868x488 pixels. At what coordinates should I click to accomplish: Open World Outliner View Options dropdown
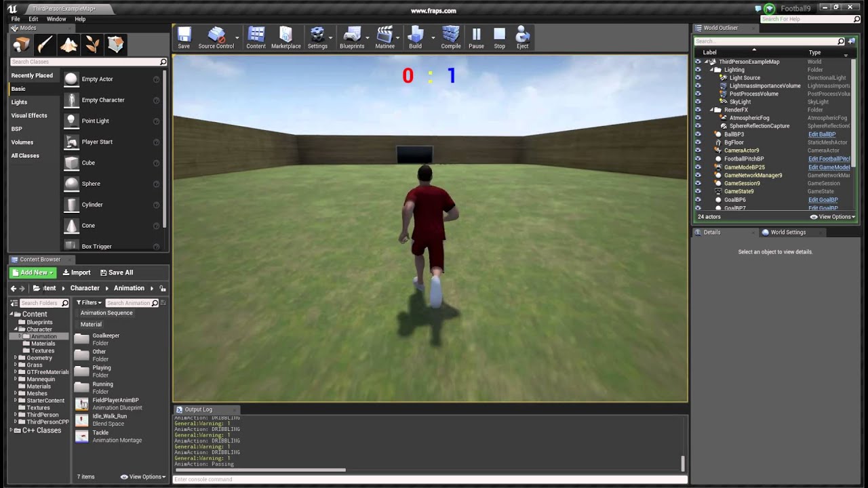[x=833, y=217]
